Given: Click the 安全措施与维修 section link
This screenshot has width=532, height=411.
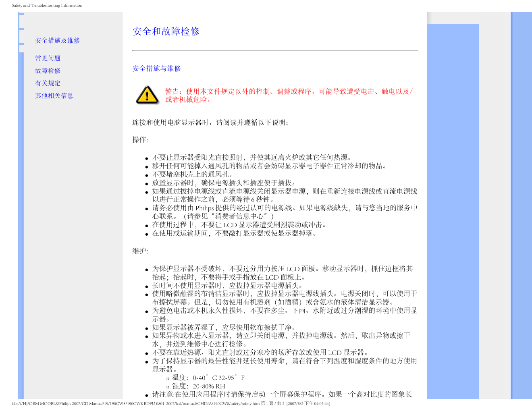Looking at the screenshot, I should [x=156, y=68].
